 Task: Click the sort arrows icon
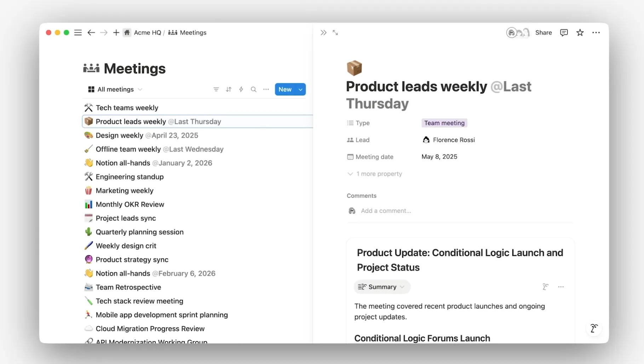coord(229,89)
